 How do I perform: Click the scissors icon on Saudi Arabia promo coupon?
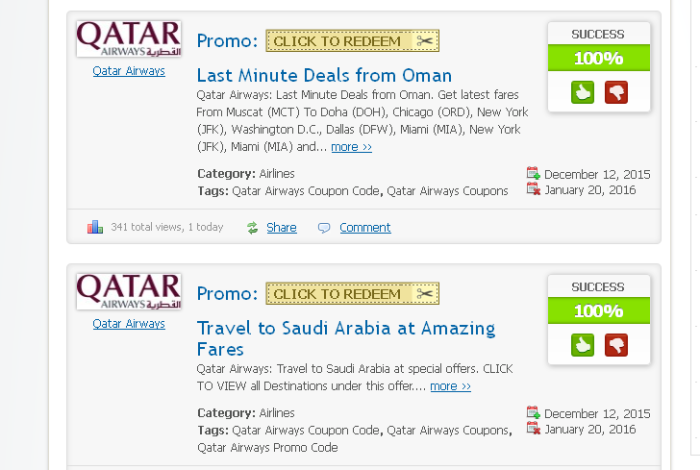(425, 294)
